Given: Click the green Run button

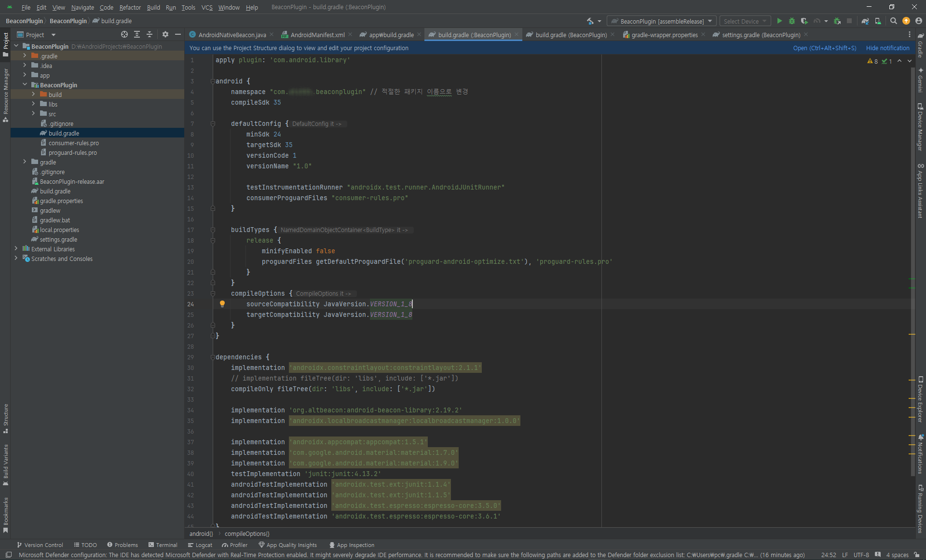Looking at the screenshot, I should (x=779, y=21).
